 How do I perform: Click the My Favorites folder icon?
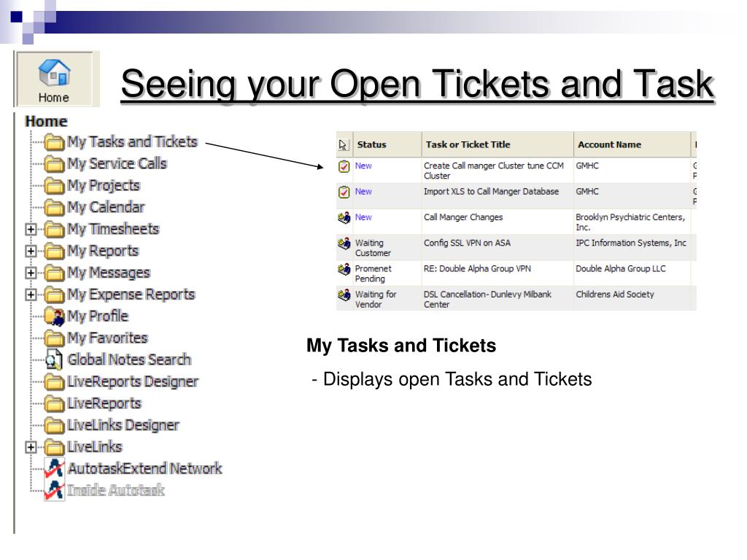point(54,338)
